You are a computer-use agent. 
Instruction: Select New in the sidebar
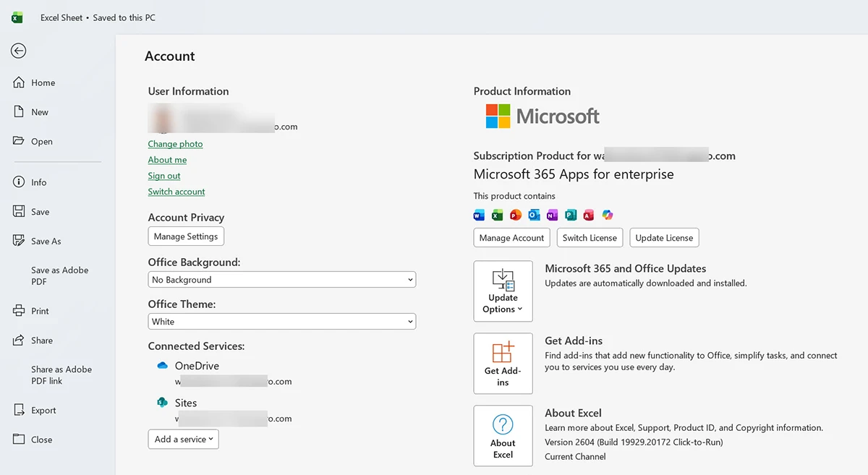click(x=40, y=112)
